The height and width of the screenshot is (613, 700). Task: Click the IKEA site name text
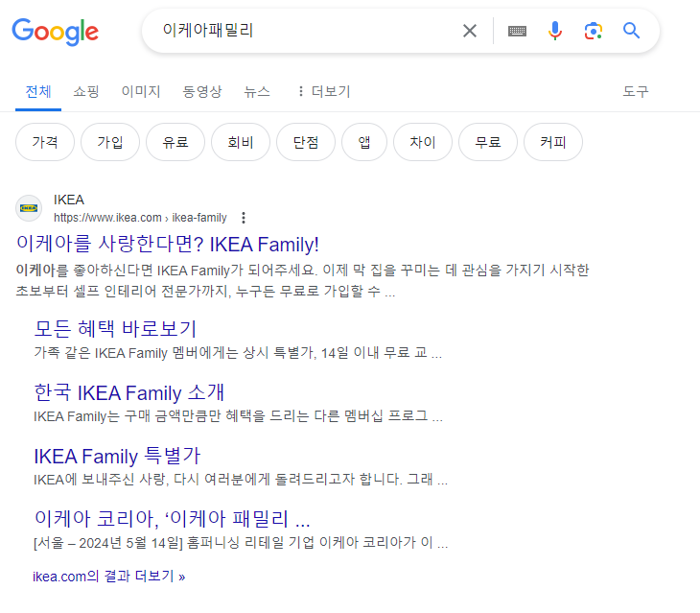pos(69,200)
